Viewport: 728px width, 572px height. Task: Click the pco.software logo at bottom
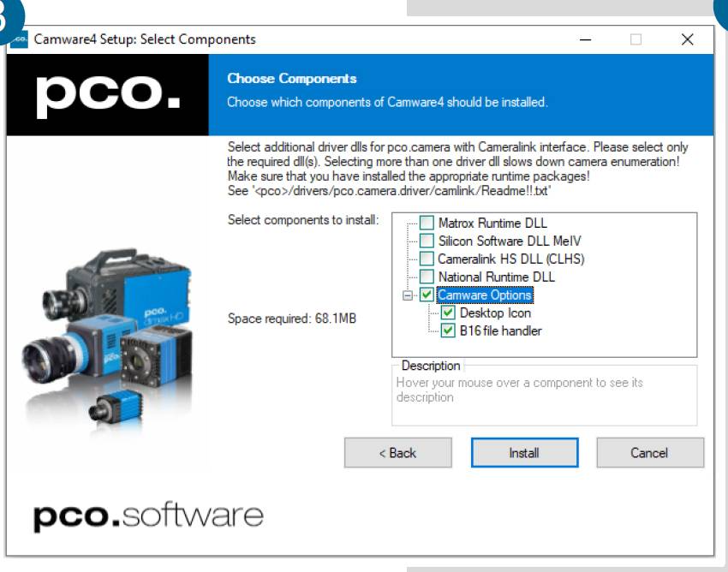coord(147,515)
